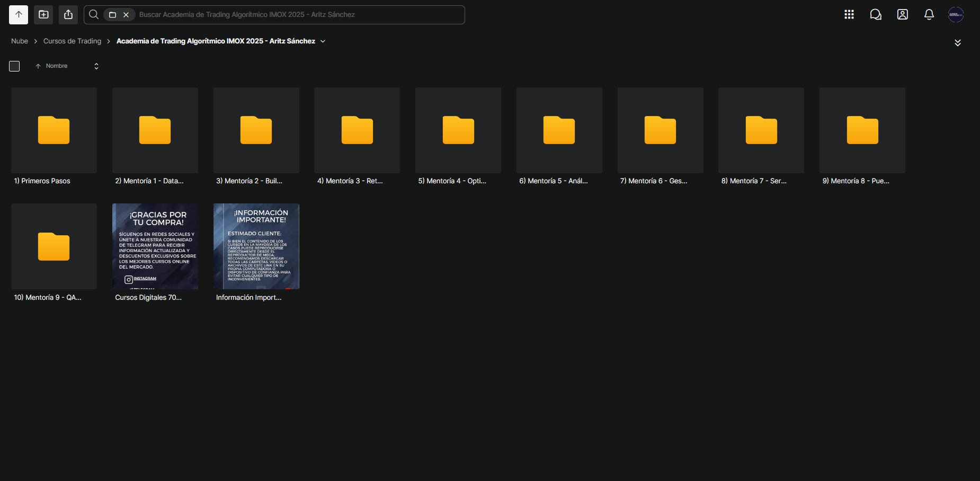Select the label '1) Primeros Pasos'
This screenshot has width=980, height=481.
[42, 181]
